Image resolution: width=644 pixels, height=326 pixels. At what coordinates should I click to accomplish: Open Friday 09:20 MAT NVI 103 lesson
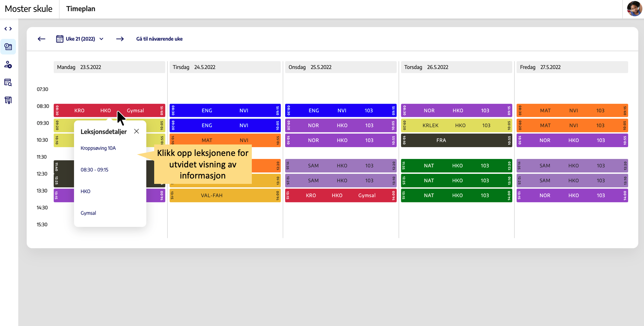572,125
